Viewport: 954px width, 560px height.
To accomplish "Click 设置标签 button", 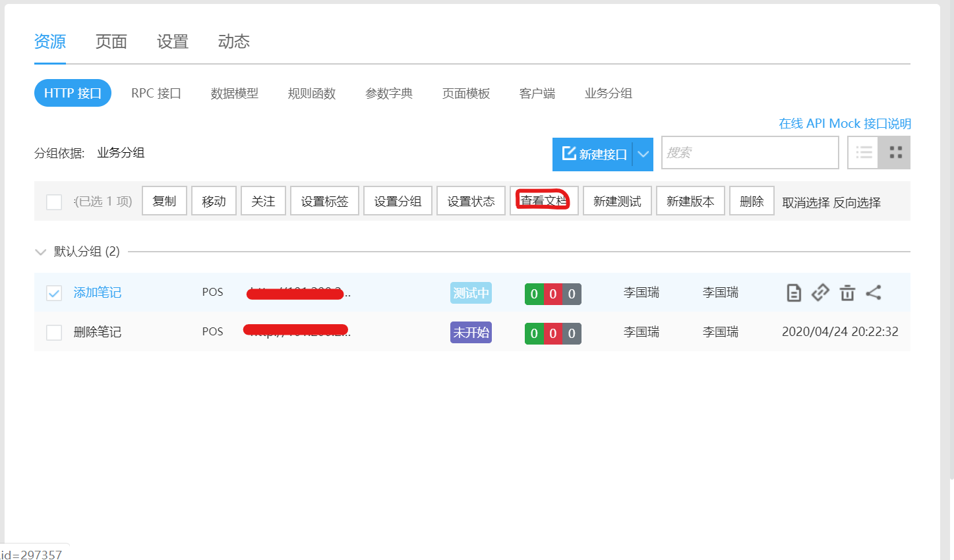I will tap(325, 201).
